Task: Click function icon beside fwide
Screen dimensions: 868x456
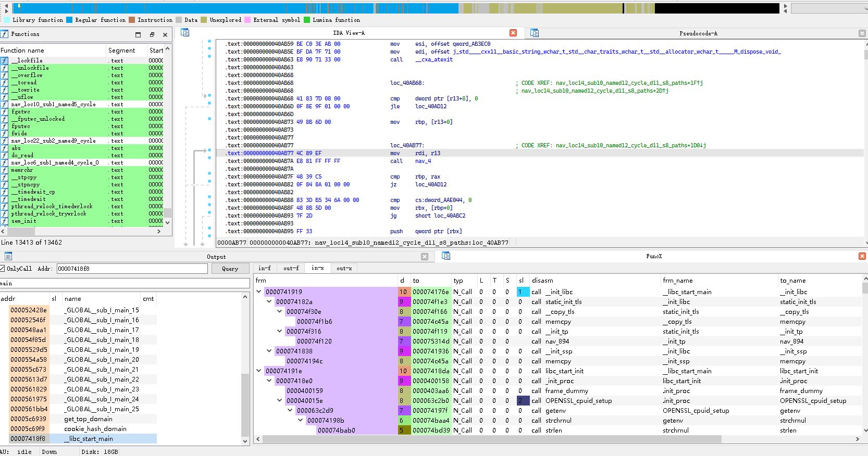Action: pyautogui.click(x=4, y=133)
